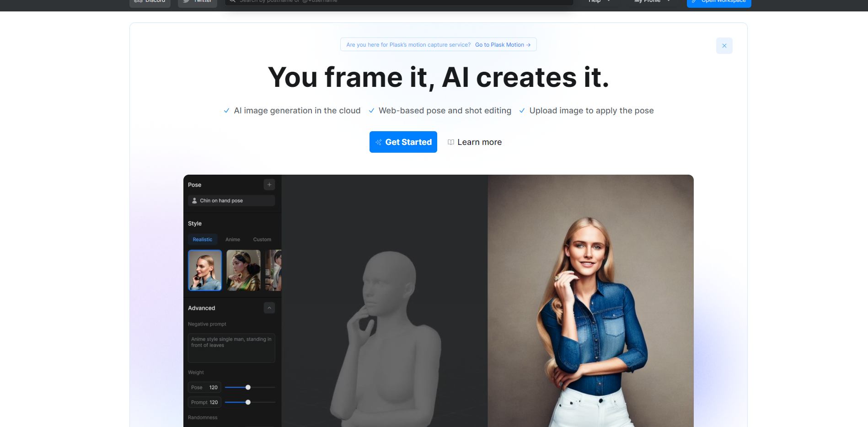
Task: Click the plus icon in the Pose panel
Action: click(x=269, y=185)
